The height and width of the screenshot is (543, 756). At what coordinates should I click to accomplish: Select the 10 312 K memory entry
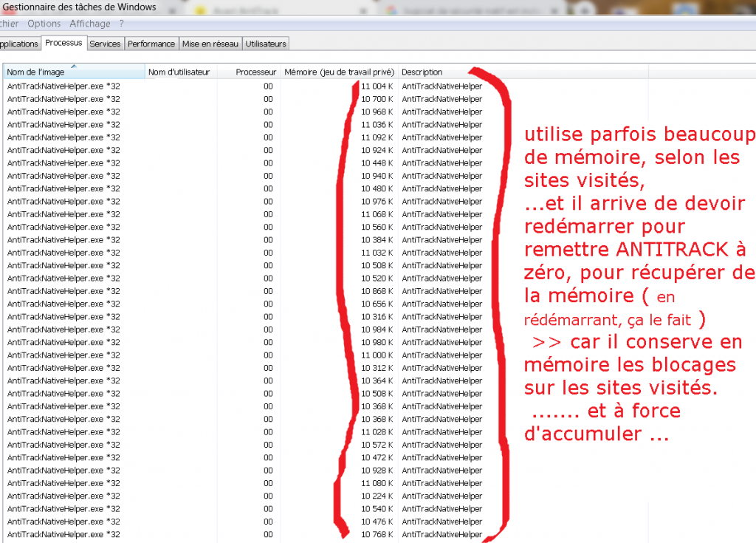(x=377, y=368)
